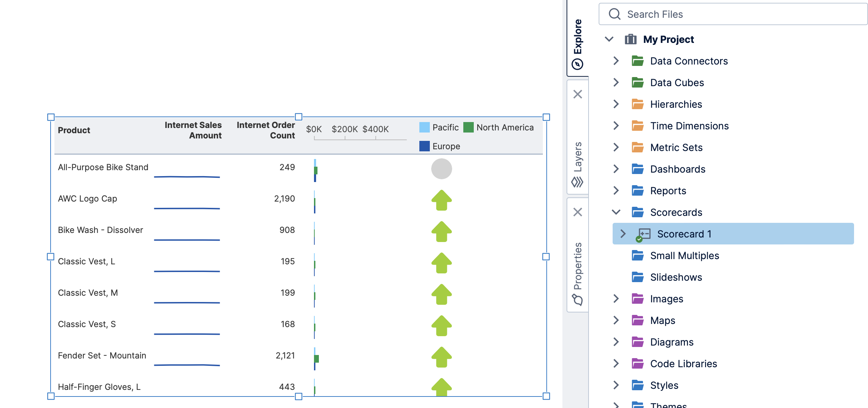The width and height of the screenshot is (868, 408).
Task: Click the Metric Sets folder icon
Action: click(637, 148)
